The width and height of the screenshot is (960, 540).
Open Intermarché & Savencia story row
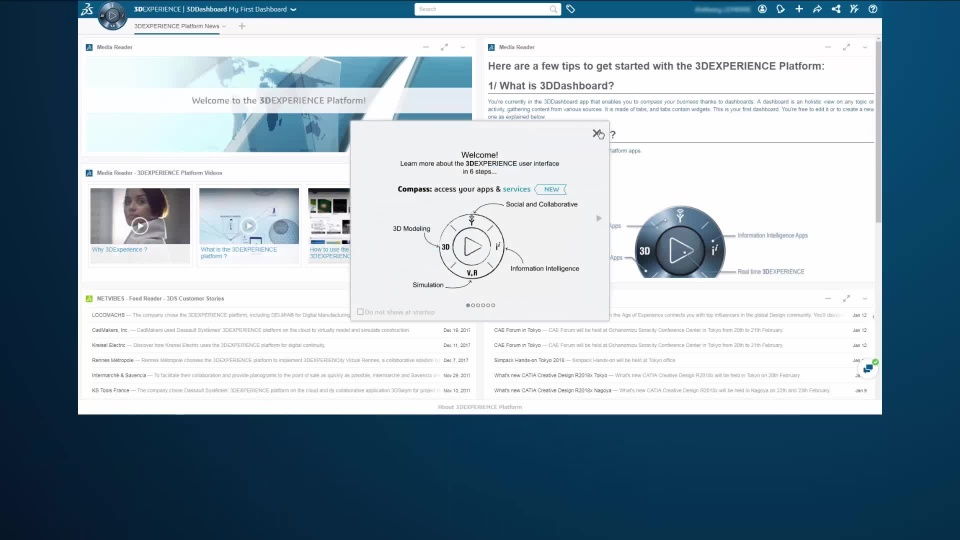pyautogui.click(x=281, y=375)
